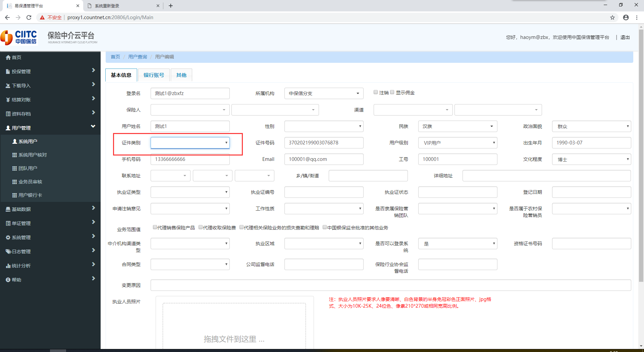Screen dimensions: 644x352
Task: Click the 日志管理 tag icon
Action: click(x=8, y=252)
